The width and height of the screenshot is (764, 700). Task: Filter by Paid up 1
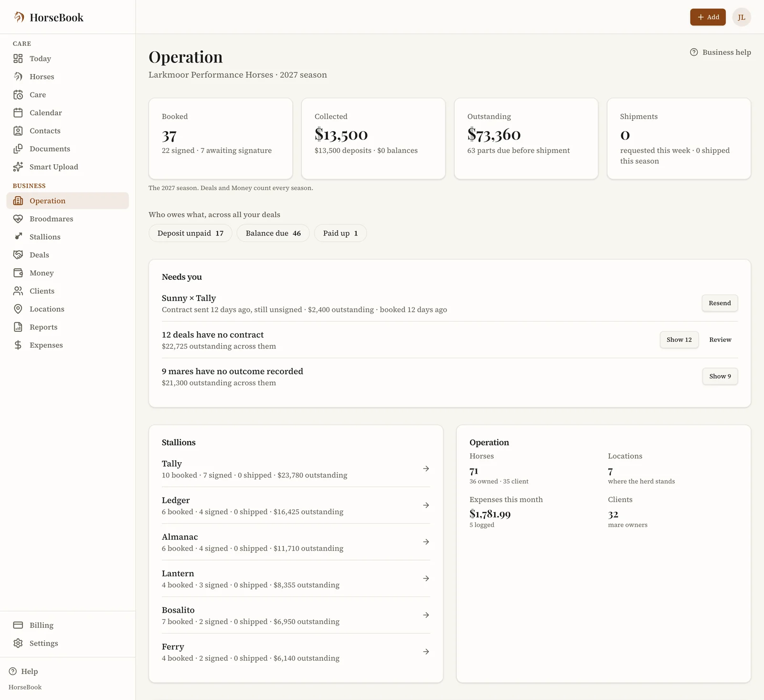[340, 233]
